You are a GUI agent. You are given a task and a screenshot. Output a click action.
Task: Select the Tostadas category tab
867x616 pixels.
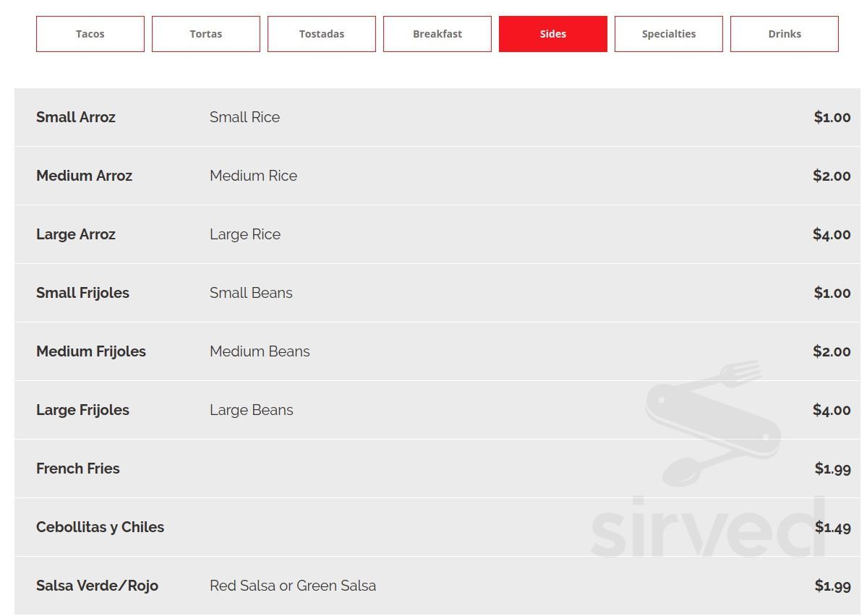(322, 34)
